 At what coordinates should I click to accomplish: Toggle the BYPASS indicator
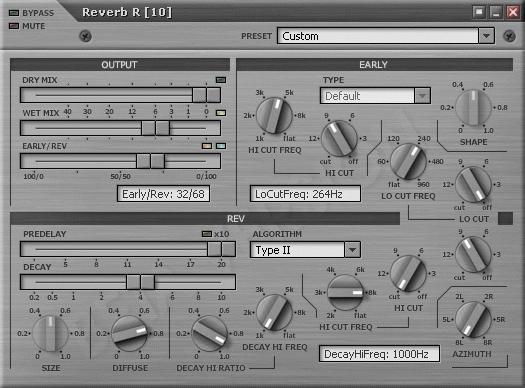coord(14,13)
